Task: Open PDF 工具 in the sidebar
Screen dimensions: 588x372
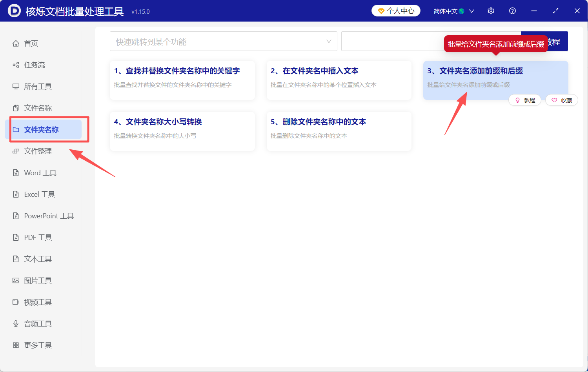Action: point(43,237)
